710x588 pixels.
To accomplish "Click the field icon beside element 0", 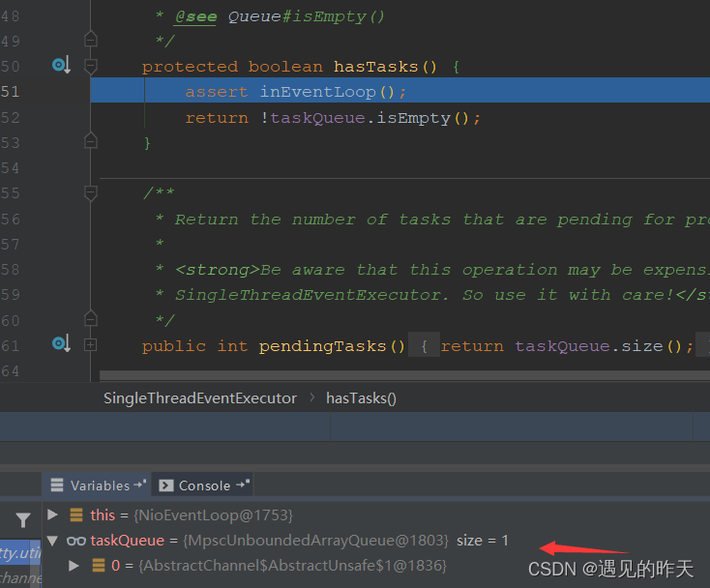I will point(99,566).
